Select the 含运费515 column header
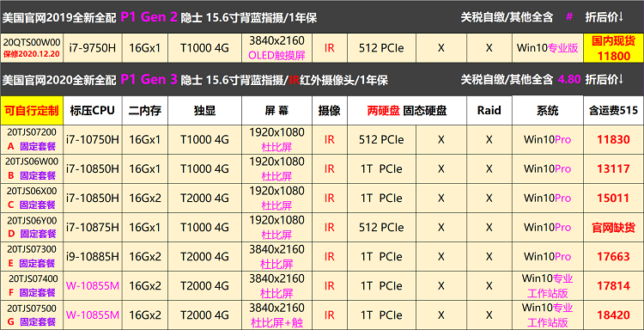The height and width of the screenshot is (330, 644). pyautogui.click(x=614, y=110)
